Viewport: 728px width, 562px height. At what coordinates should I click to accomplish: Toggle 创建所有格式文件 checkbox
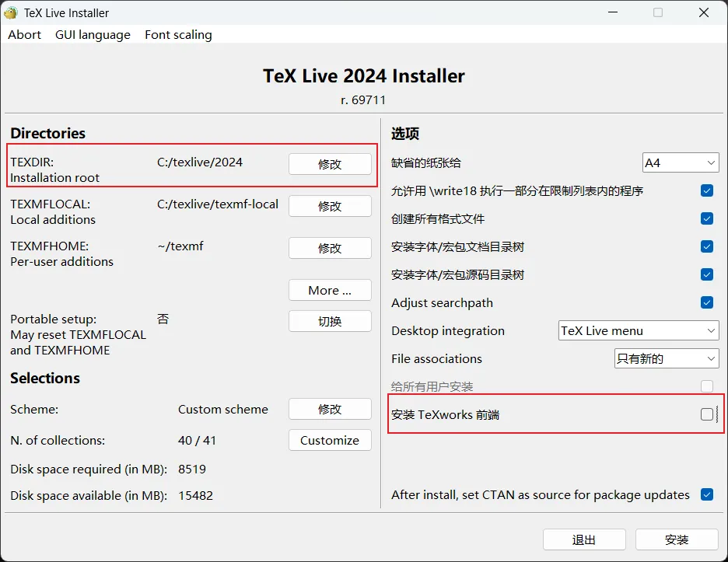707,218
